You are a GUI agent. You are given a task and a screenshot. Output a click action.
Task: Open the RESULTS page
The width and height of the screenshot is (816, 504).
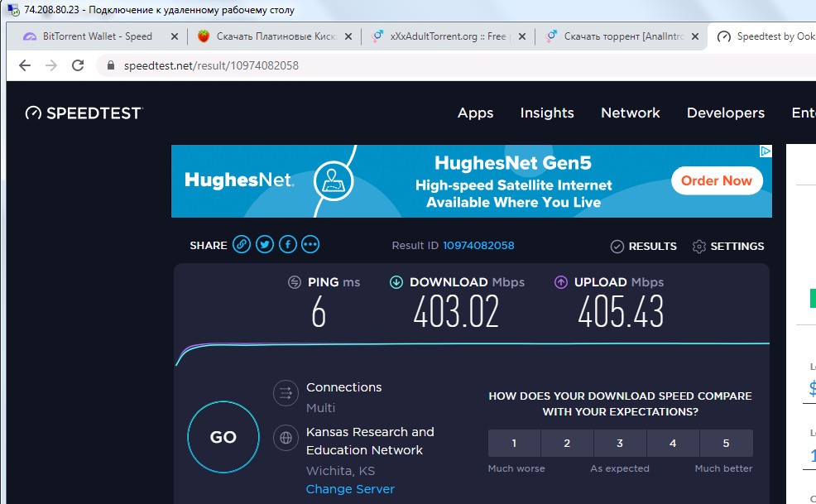[652, 247]
